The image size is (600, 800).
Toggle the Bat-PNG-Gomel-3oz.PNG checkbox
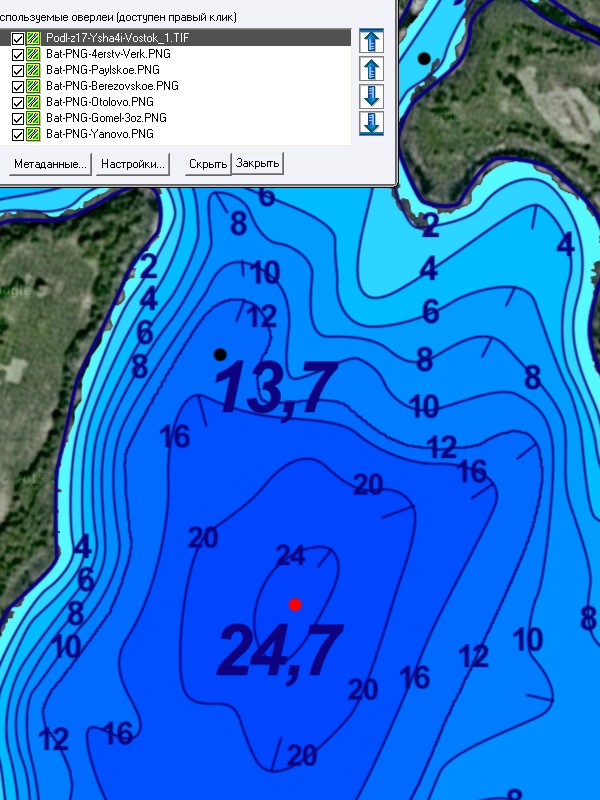[x=18, y=118]
